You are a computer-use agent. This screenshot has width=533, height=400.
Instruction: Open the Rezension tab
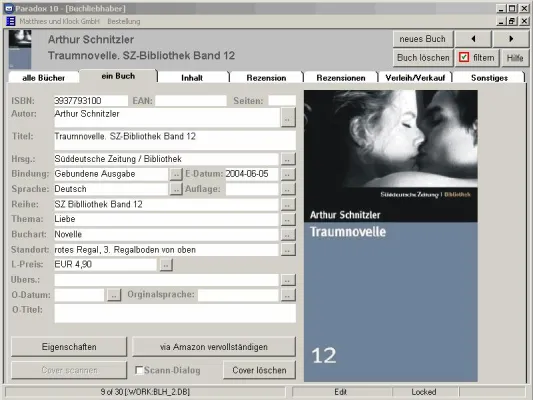266,77
